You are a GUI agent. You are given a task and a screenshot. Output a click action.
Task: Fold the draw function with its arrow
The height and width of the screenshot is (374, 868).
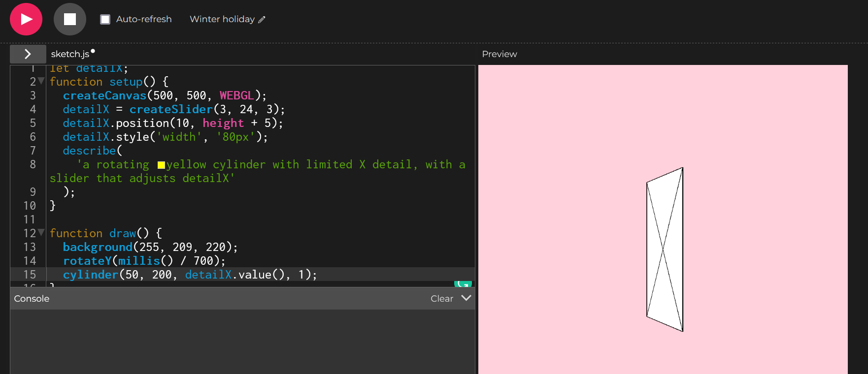41,232
